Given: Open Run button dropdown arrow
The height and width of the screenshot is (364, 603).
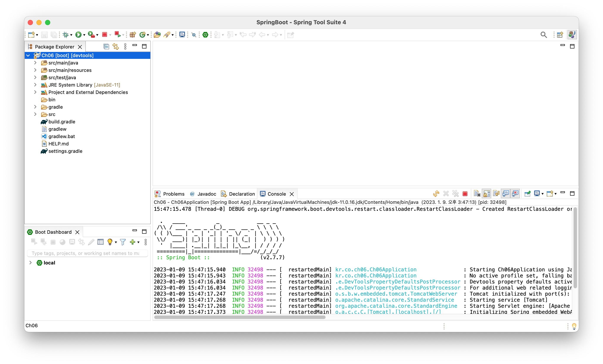Looking at the screenshot, I should point(84,35).
